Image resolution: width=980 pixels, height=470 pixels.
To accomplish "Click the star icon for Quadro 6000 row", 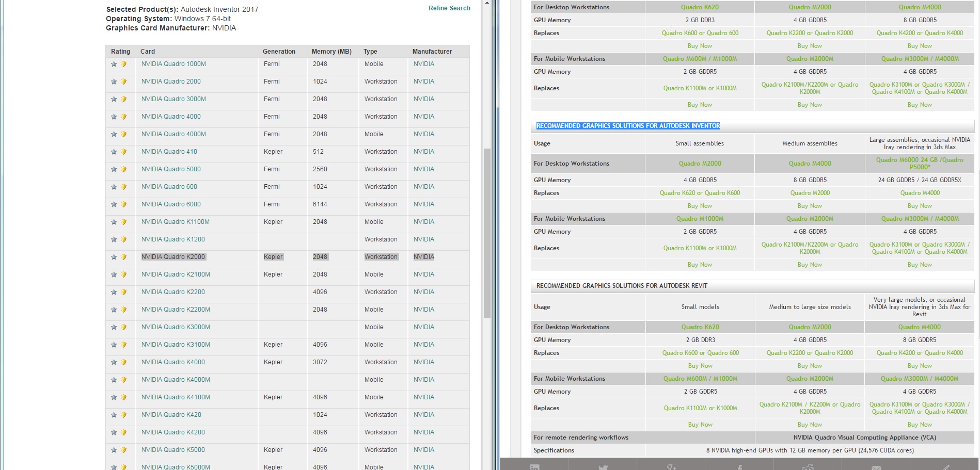I will (114, 204).
